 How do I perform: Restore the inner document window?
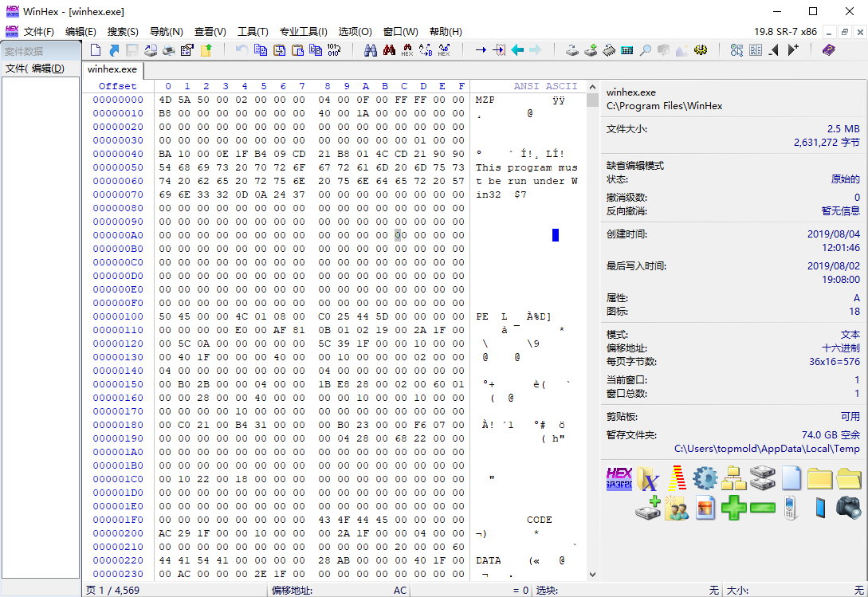pos(844,32)
